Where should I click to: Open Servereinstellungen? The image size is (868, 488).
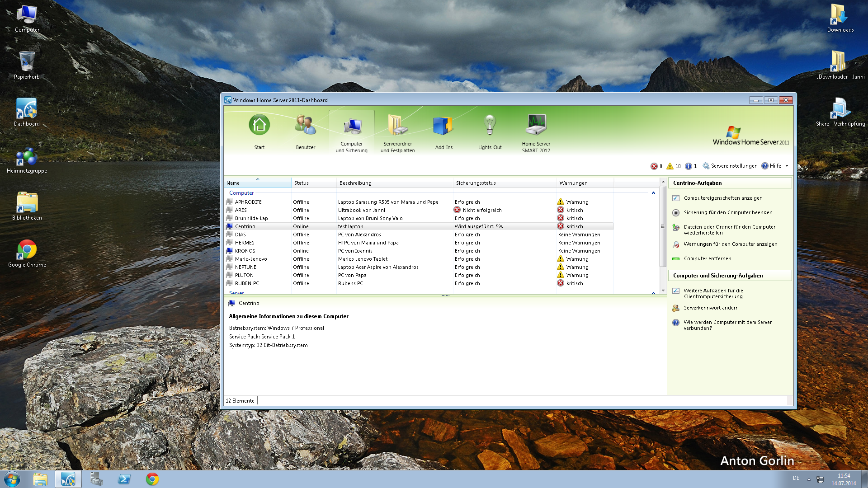coord(730,166)
